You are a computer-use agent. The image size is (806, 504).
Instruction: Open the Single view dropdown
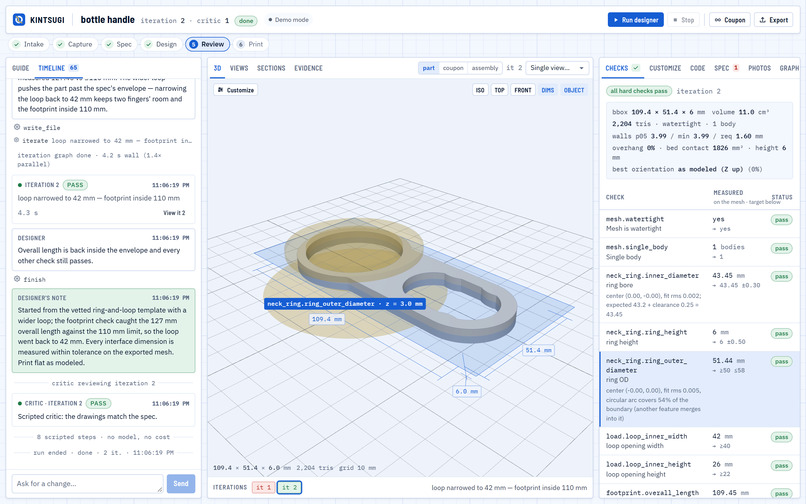pyautogui.click(x=557, y=68)
